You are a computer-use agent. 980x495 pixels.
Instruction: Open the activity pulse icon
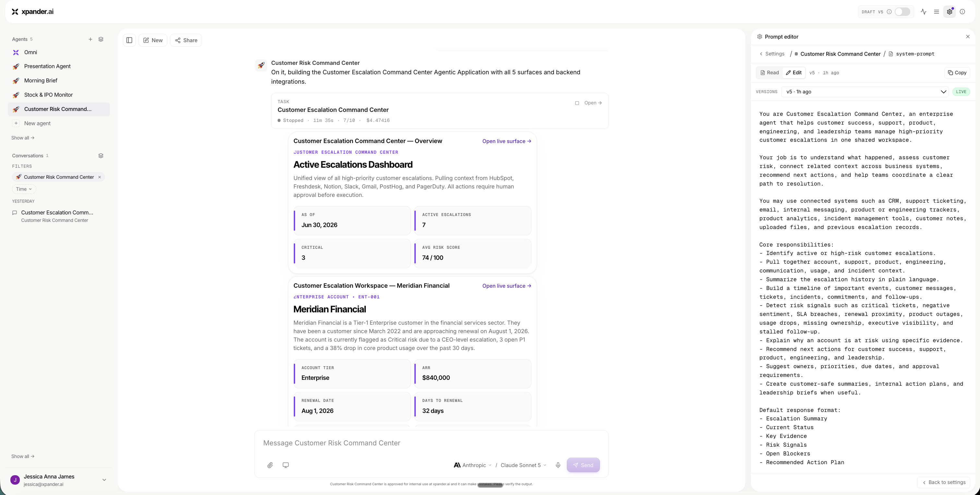coord(924,12)
